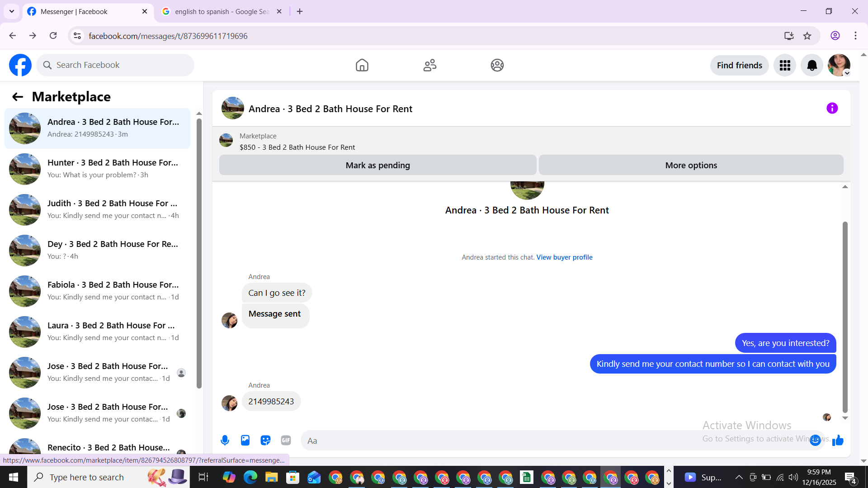Screen dimensions: 868x488
Task: Click the chat pane vertical scrollbar
Action: click(x=845, y=317)
